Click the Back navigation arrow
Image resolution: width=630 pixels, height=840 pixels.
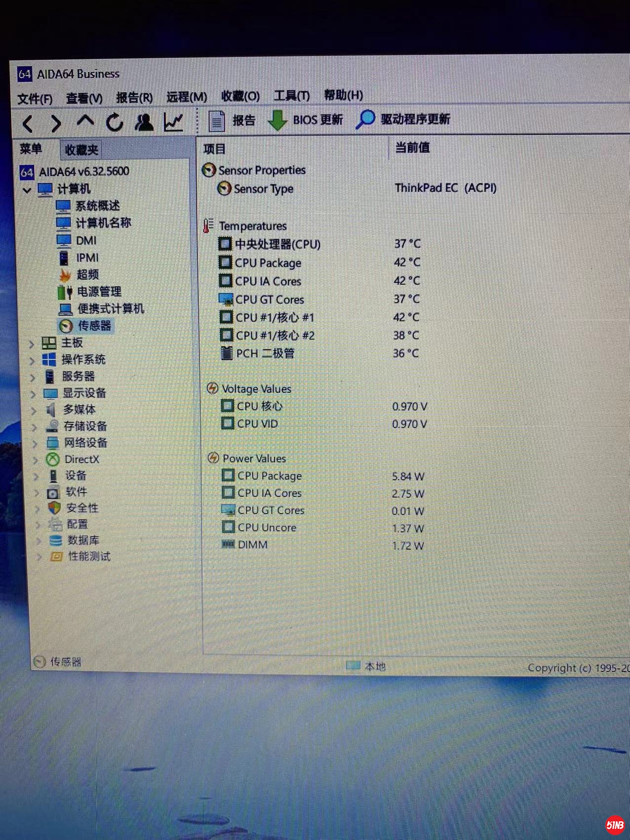[x=28, y=123]
